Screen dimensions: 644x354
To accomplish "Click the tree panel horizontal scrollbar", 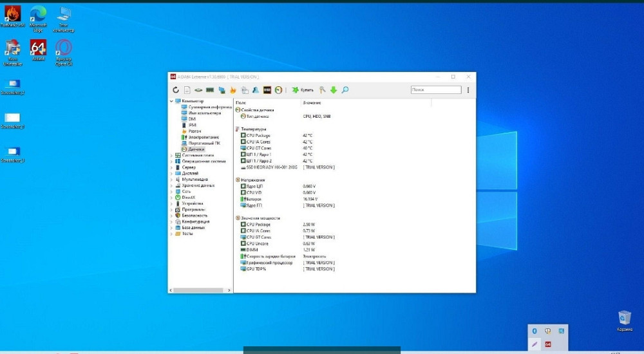I will coord(200,290).
